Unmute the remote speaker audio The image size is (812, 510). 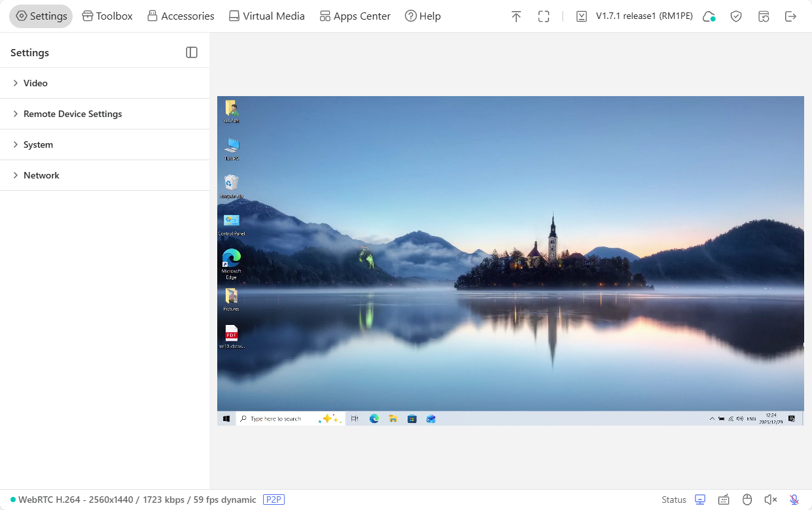click(771, 500)
